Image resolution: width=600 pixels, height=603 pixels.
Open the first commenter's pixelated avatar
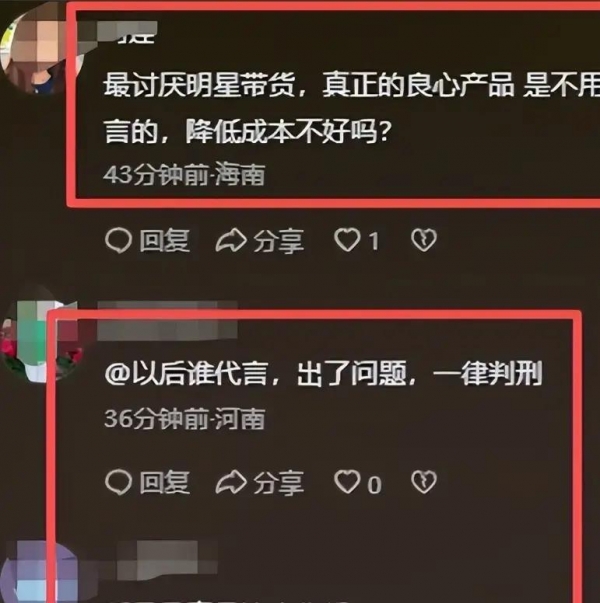tap(37, 50)
